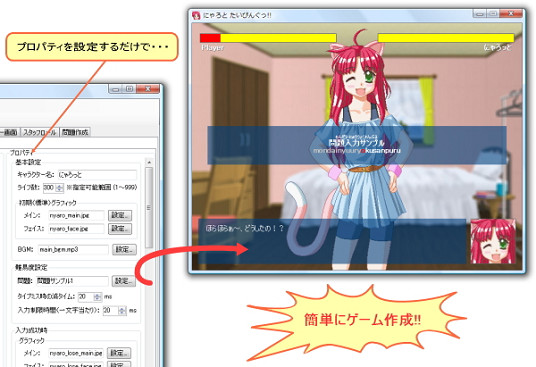Click the Player life gauge bar
This screenshot has height=367, width=536.
click(x=268, y=38)
